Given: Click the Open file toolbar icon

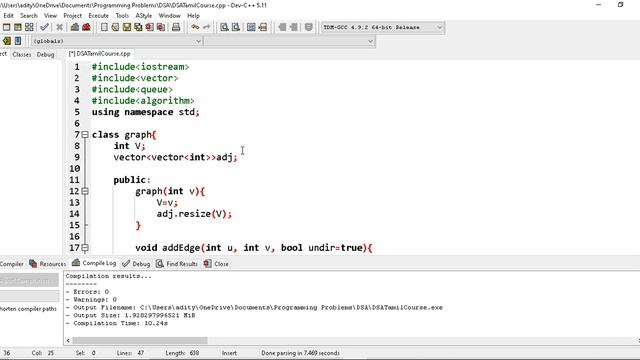Looking at the screenshot, I should [115, 27].
